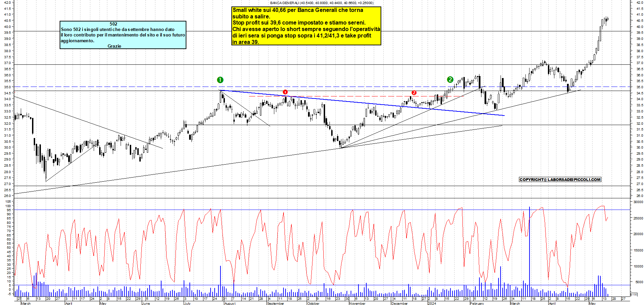Screen dimensions: 644x305
Task: Click the 25000 volume axis label
Action: point(638,218)
